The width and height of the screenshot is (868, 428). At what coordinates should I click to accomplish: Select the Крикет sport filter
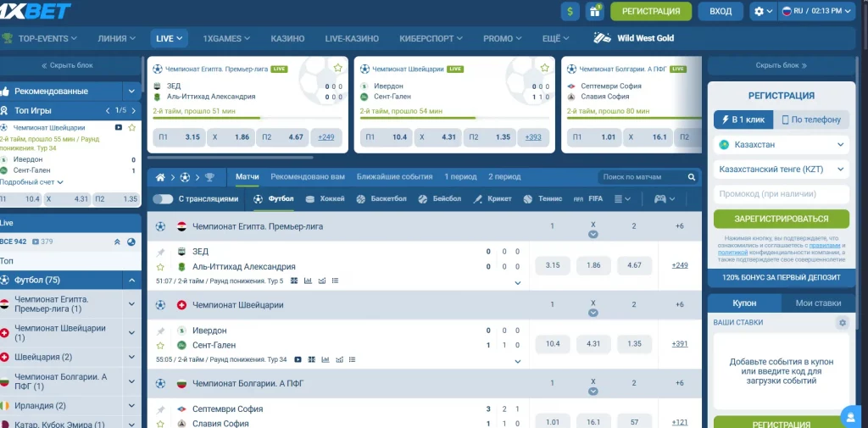coord(492,199)
